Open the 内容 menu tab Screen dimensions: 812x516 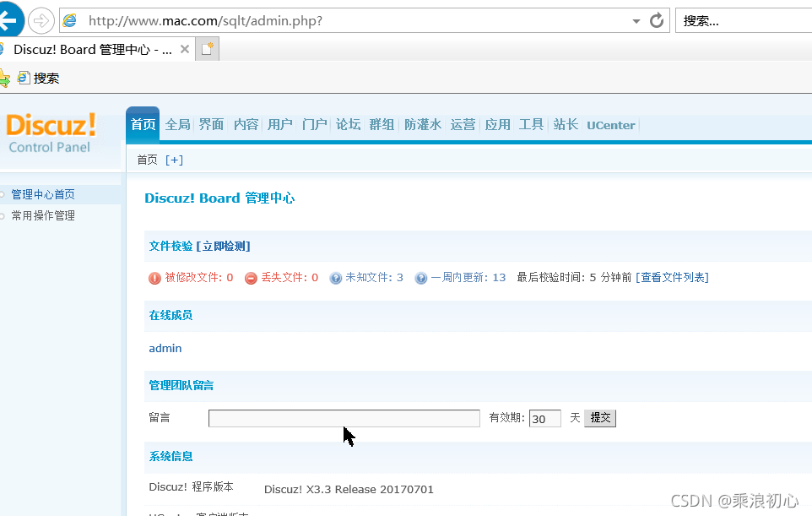point(246,124)
